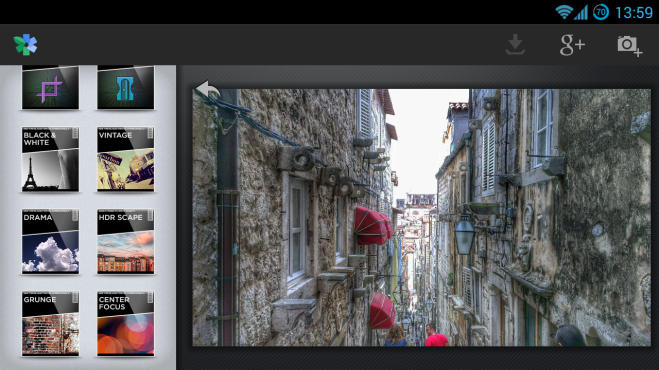659x370 pixels.
Task: Apply the Vintage filter
Action: point(126,159)
